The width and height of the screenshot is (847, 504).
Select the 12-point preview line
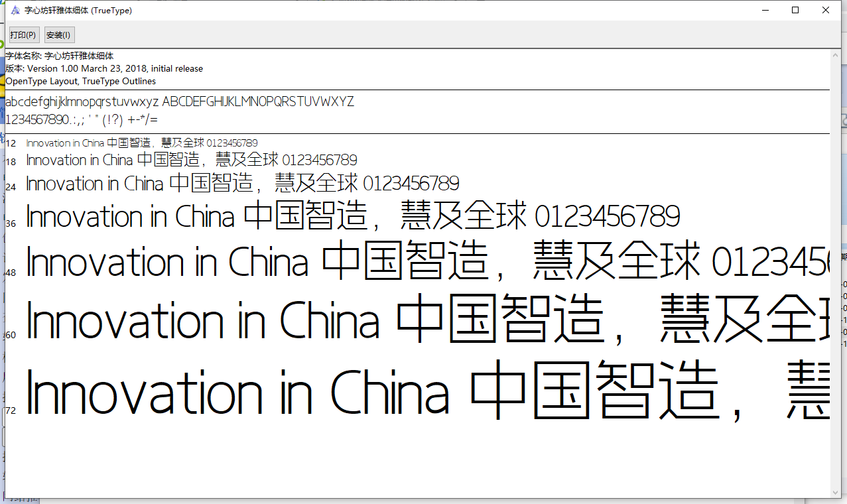click(x=141, y=143)
